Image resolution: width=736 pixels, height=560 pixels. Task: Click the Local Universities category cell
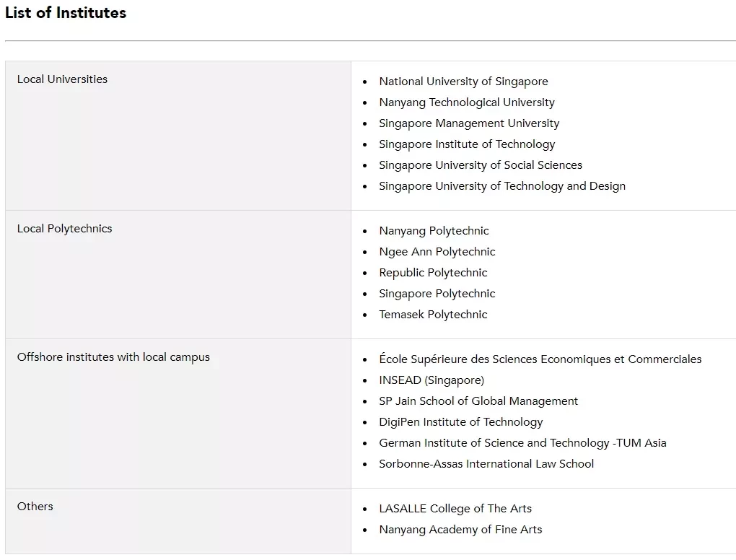click(x=178, y=136)
